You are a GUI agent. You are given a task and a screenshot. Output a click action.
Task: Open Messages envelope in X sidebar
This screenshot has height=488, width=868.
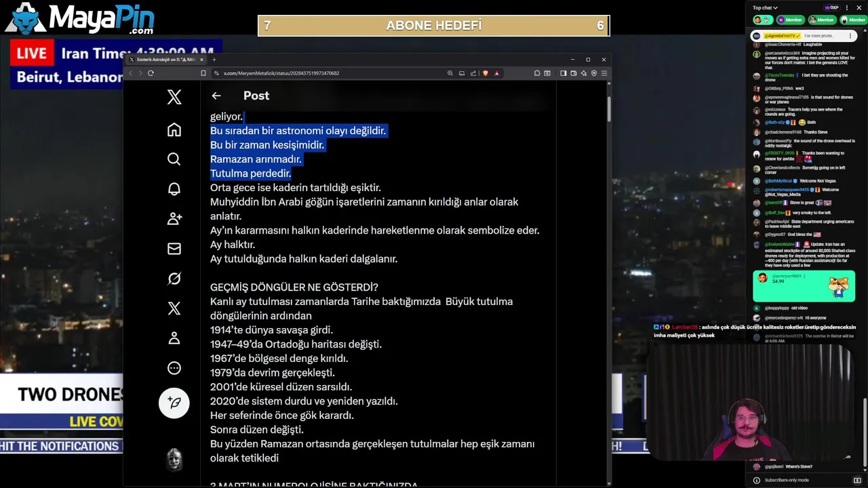[174, 249]
